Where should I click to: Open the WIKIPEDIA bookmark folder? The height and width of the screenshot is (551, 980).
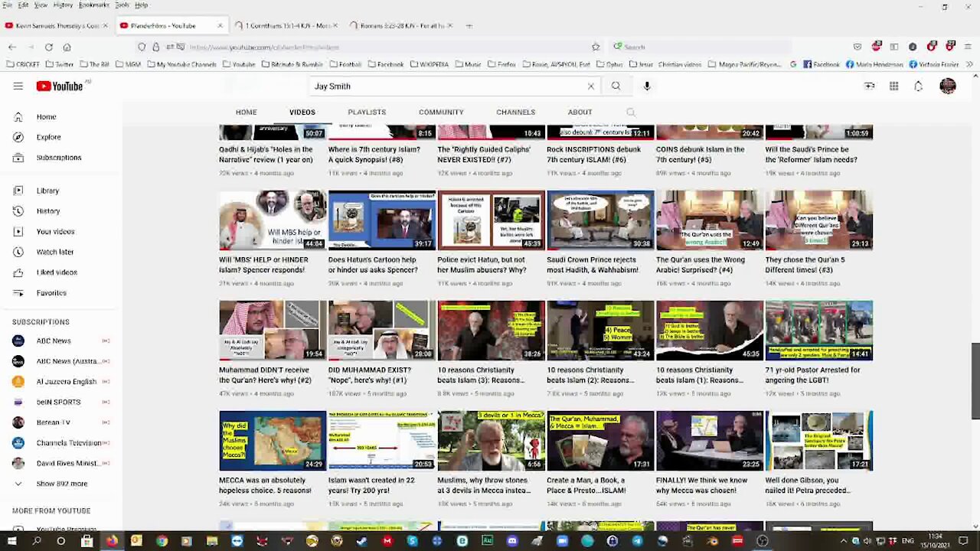click(x=428, y=64)
